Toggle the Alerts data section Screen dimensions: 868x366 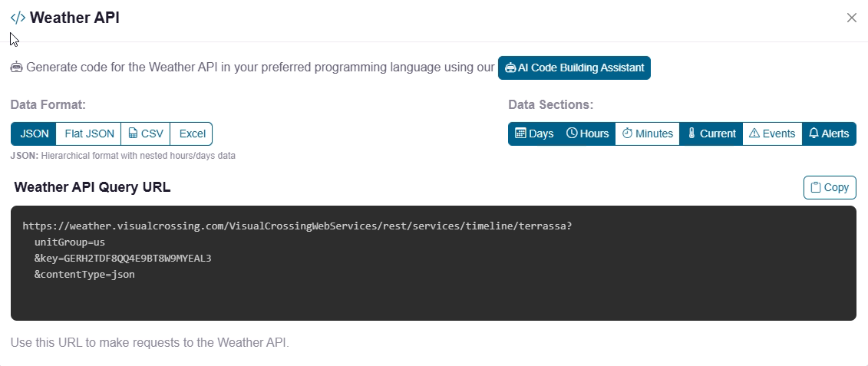[829, 134]
